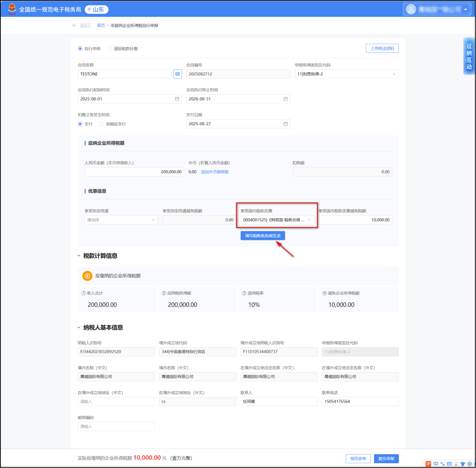Click 享受国内税收优惠减免税额 field showing 10,000.00

(355, 220)
